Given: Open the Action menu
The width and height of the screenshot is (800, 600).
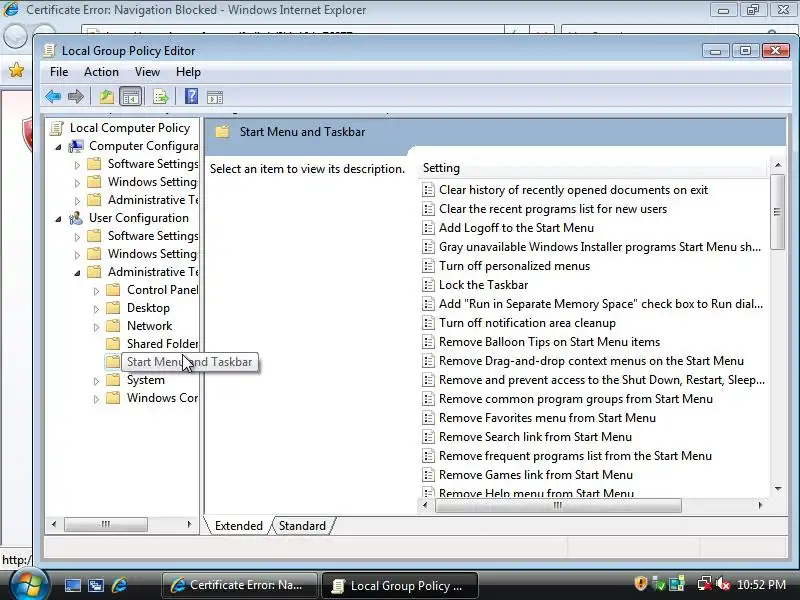Looking at the screenshot, I should click(101, 72).
